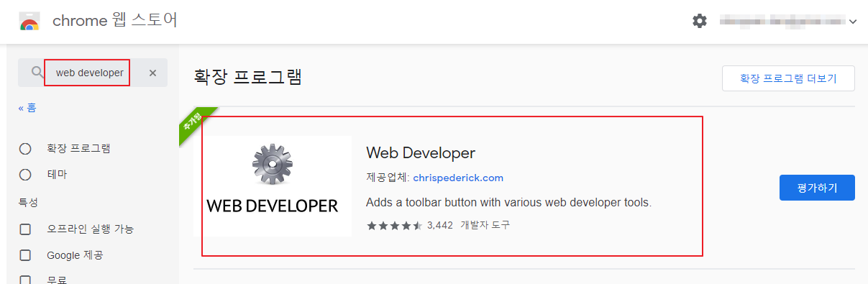
Task: Click the blurred account email
Action: pos(782,22)
